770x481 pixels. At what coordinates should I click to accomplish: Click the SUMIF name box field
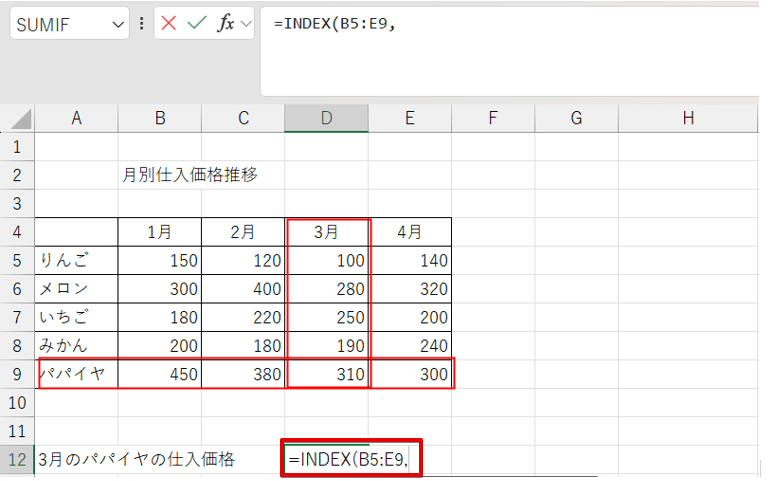click(58, 23)
